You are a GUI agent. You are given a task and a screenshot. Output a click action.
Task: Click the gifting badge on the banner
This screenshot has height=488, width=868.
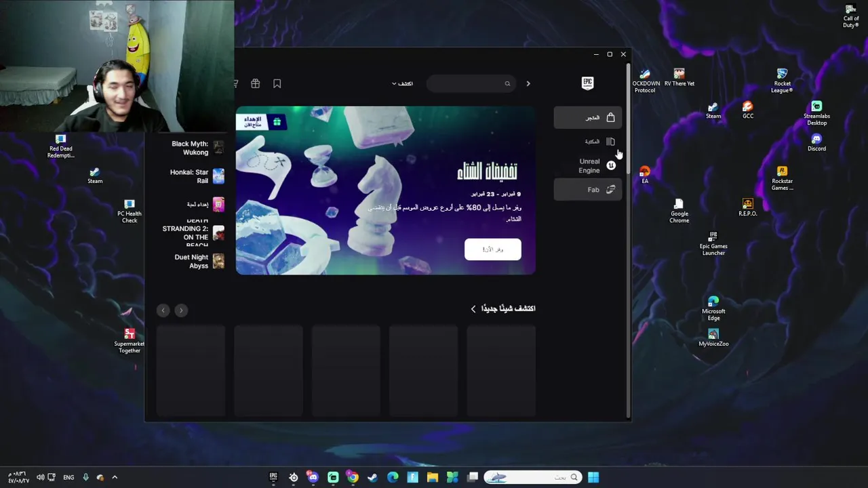(261, 121)
